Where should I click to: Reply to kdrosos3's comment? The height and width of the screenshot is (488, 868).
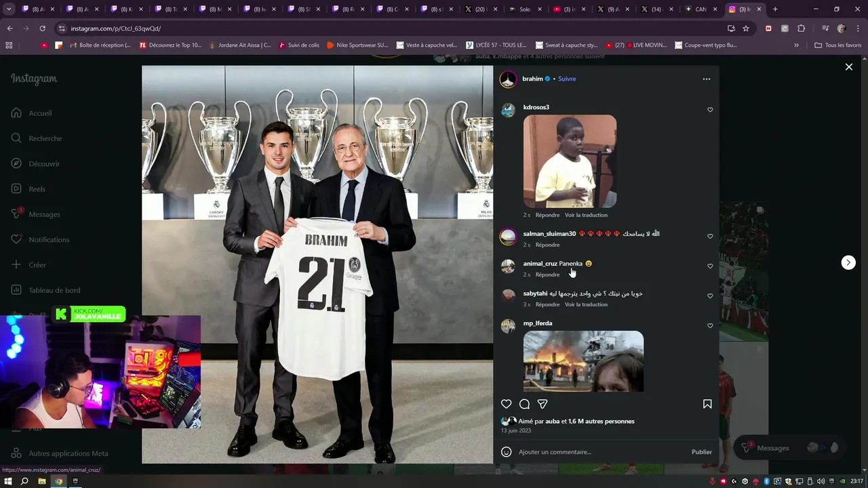(547, 215)
